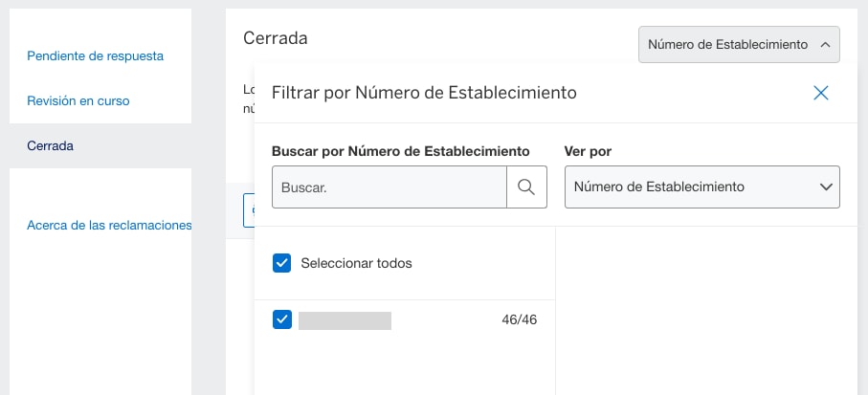Click the partially hidden button behind the filter panel
The height and width of the screenshot is (395, 868).
coord(249,210)
